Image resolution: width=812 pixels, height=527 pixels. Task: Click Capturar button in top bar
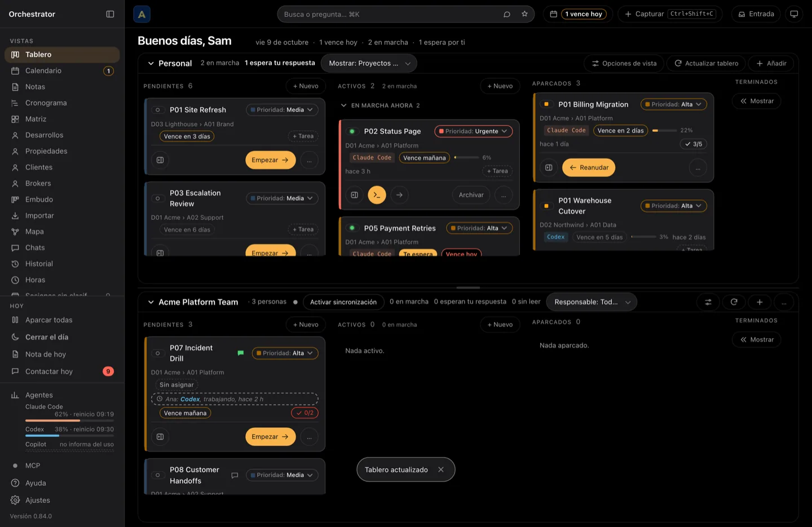[x=670, y=14]
